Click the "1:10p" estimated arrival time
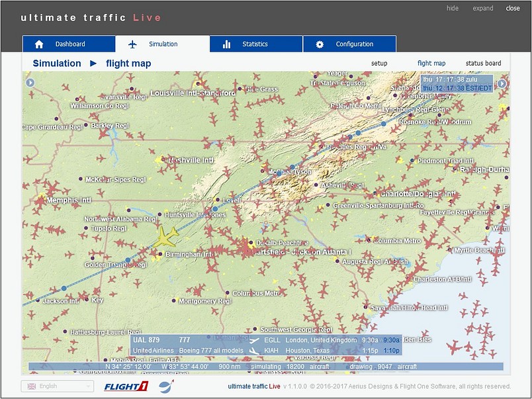 [391, 351]
